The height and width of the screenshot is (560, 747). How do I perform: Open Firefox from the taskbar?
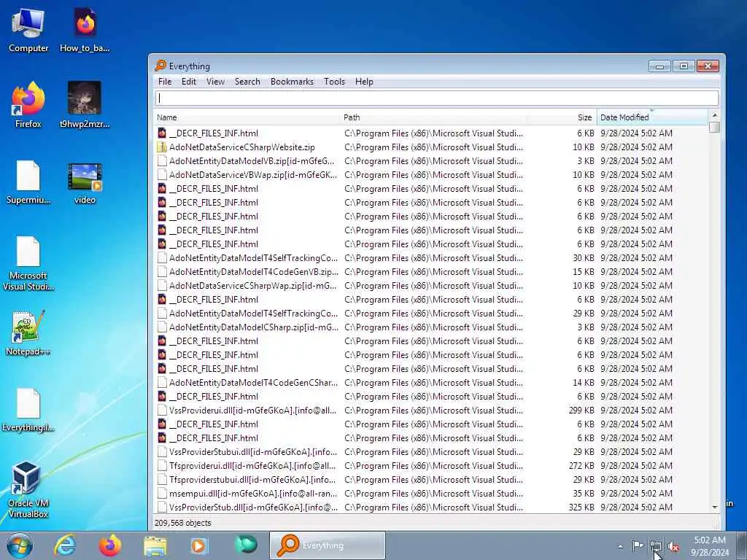tap(110, 545)
